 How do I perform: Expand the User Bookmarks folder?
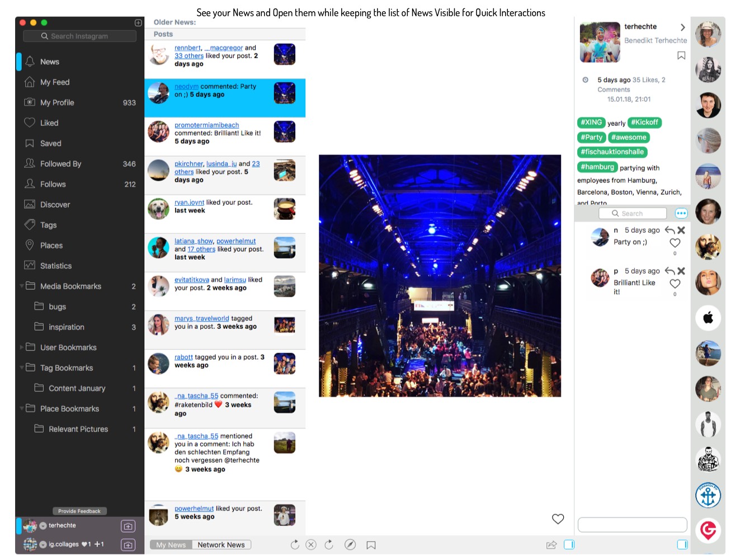click(x=22, y=347)
